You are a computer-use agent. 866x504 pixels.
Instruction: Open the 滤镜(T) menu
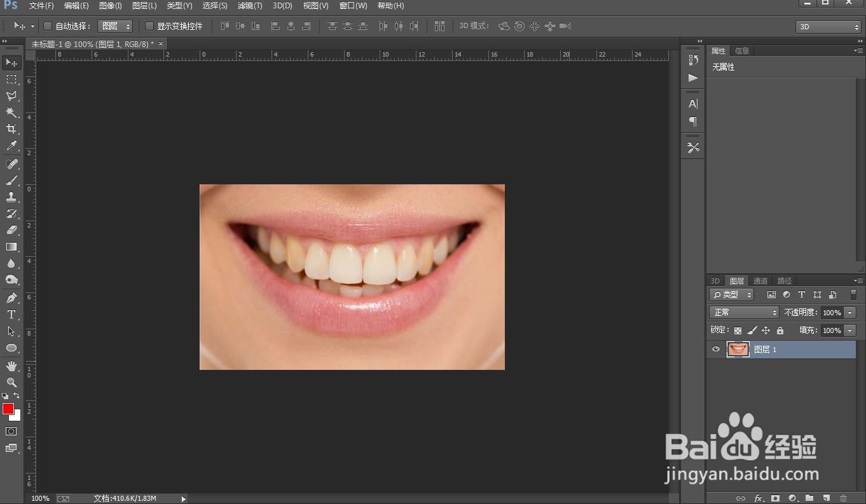pos(250,6)
